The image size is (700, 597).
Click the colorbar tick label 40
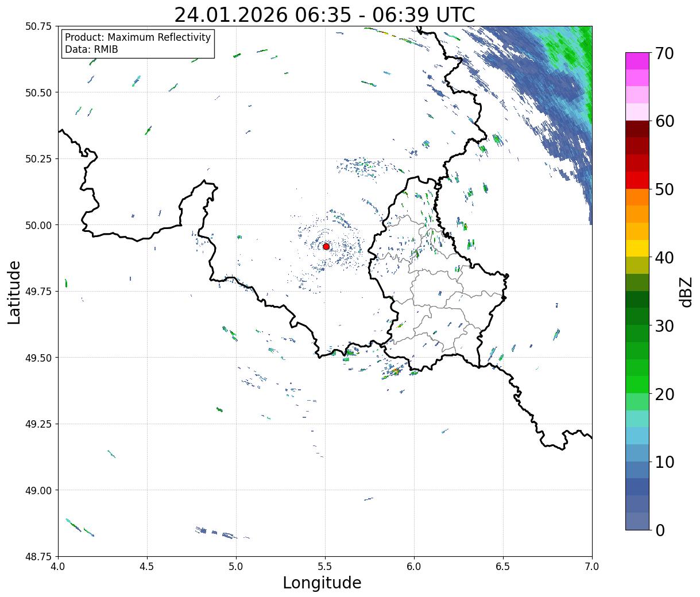coord(664,258)
